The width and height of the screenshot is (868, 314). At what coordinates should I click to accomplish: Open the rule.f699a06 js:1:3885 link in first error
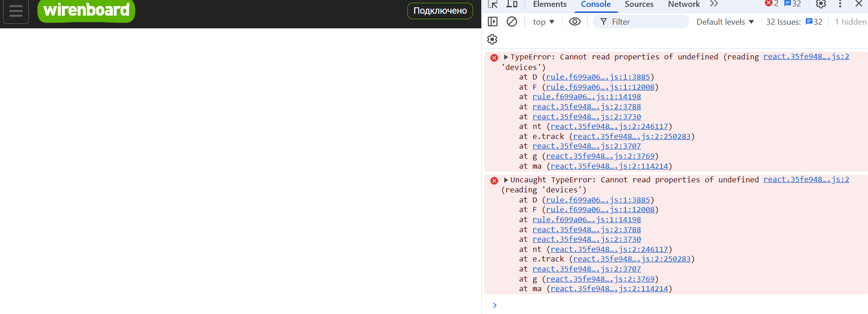tap(598, 77)
